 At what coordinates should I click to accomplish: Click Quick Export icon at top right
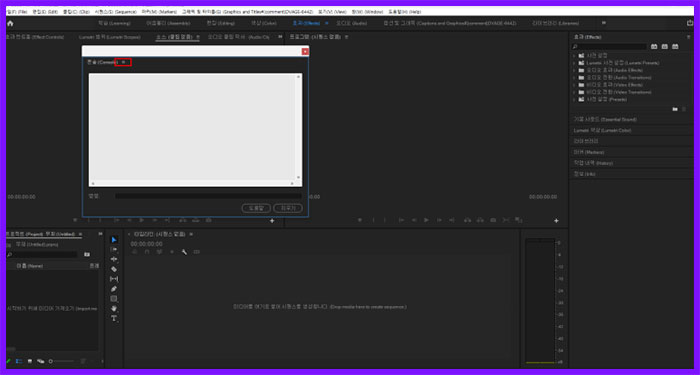[690, 23]
